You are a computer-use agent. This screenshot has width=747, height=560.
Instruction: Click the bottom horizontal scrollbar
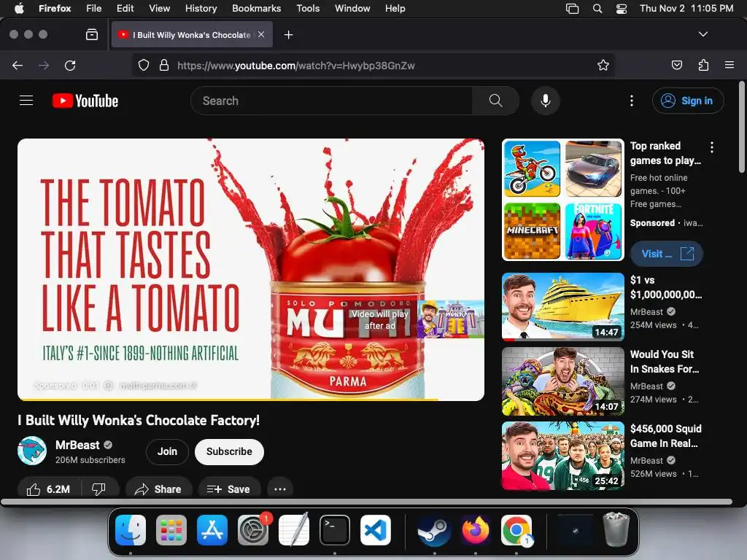pos(366,502)
